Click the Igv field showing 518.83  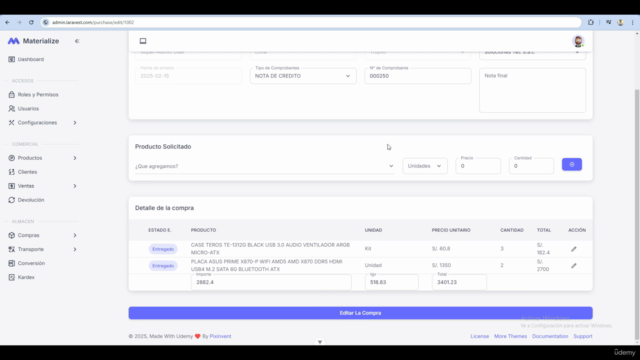(391, 282)
